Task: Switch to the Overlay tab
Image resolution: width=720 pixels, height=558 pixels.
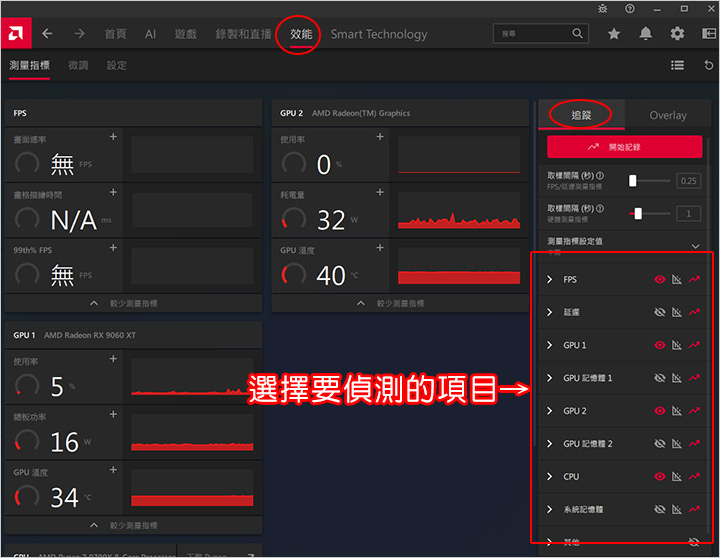Action: coord(668,115)
